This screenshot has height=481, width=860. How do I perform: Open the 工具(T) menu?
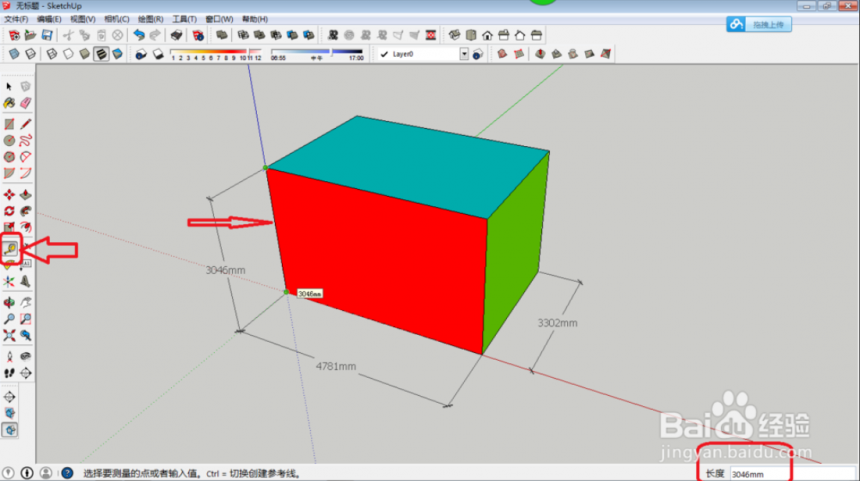coord(184,19)
